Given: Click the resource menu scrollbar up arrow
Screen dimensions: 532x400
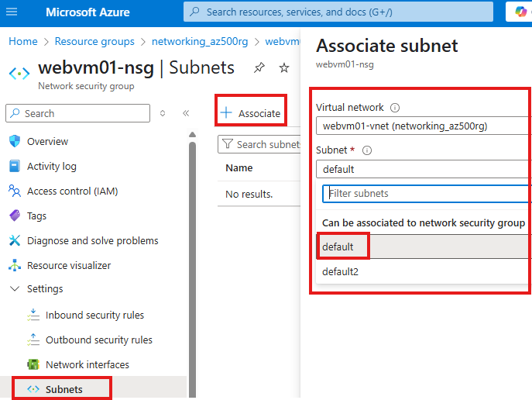Looking at the screenshot, I should (192, 134).
